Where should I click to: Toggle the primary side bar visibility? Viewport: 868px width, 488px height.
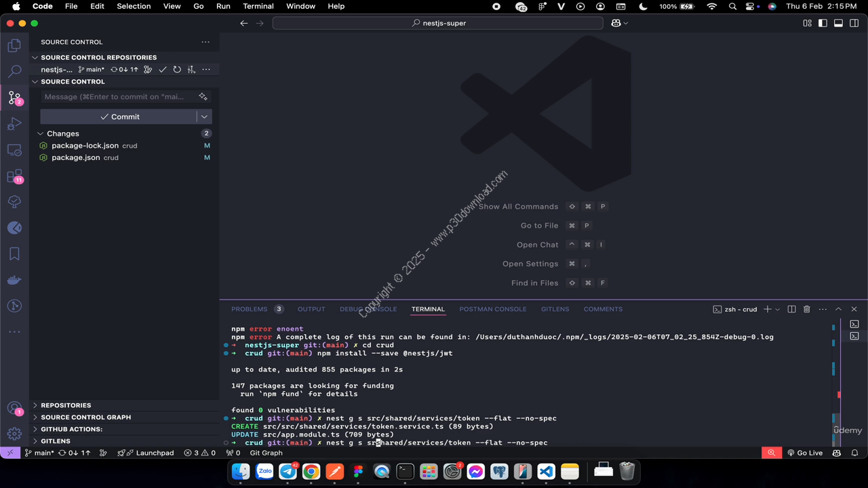pos(823,23)
